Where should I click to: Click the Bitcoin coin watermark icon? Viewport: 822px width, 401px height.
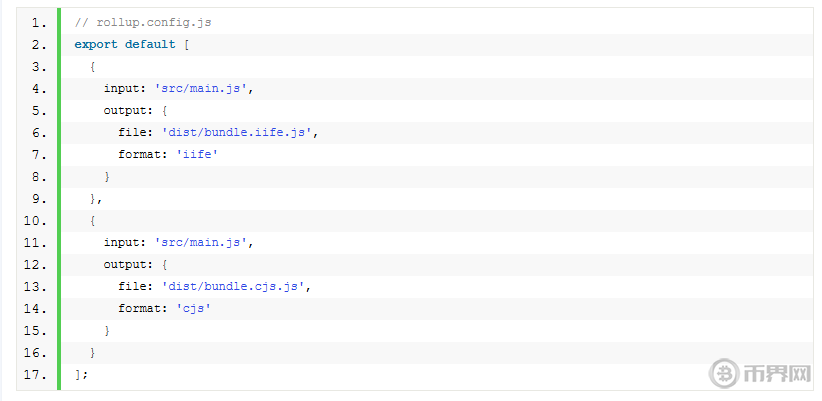tap(720, 375)
